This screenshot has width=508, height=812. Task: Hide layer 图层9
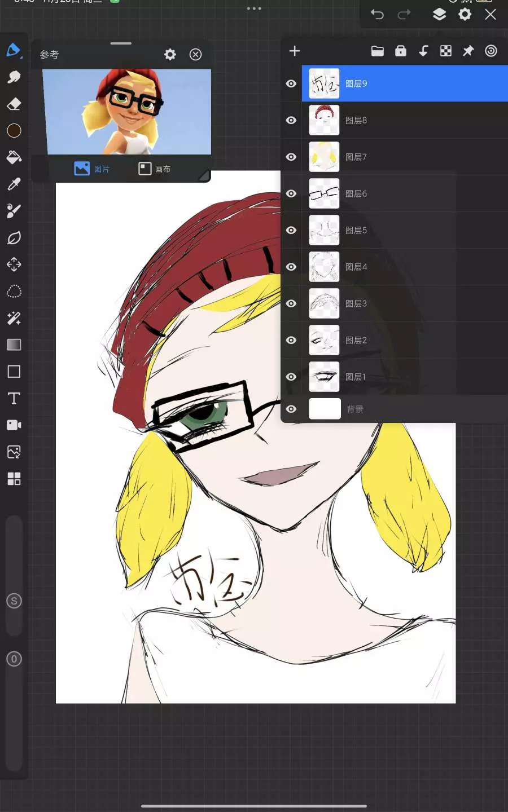click(291, 83)
